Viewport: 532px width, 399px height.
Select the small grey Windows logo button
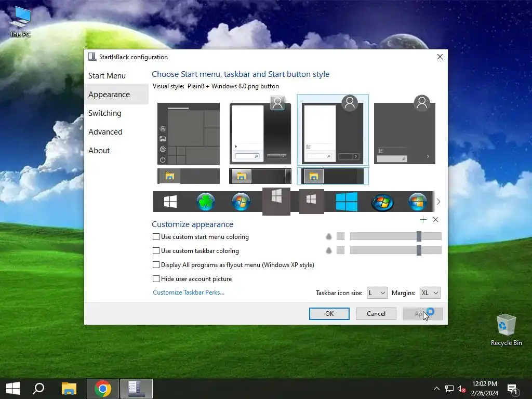click(312, 202)
